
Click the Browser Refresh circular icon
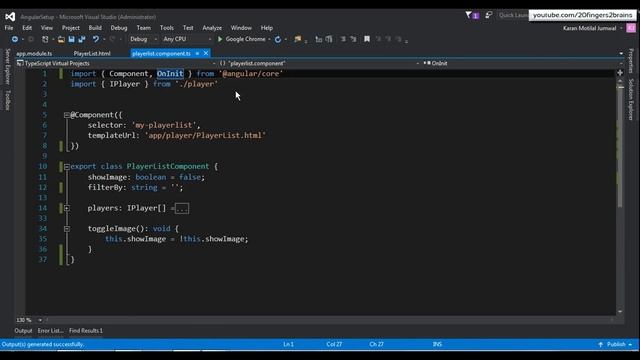(x=278, y=39)
